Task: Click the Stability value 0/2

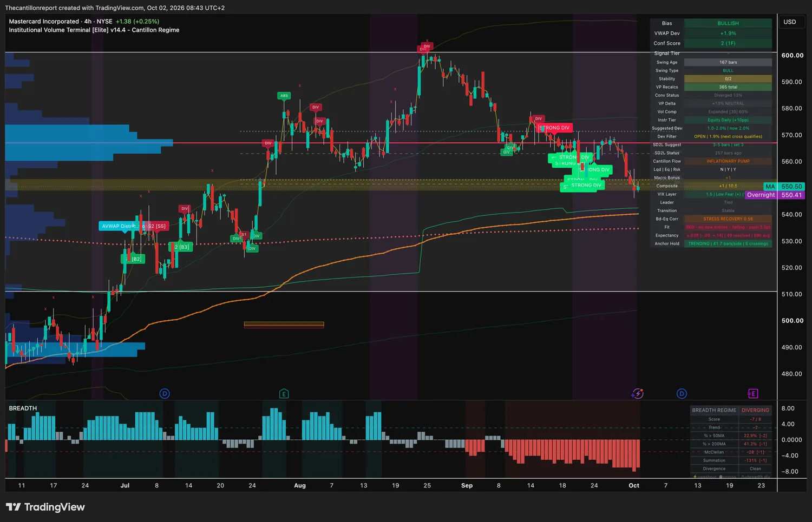Action: pyautogui.click(x=728, y=79)
